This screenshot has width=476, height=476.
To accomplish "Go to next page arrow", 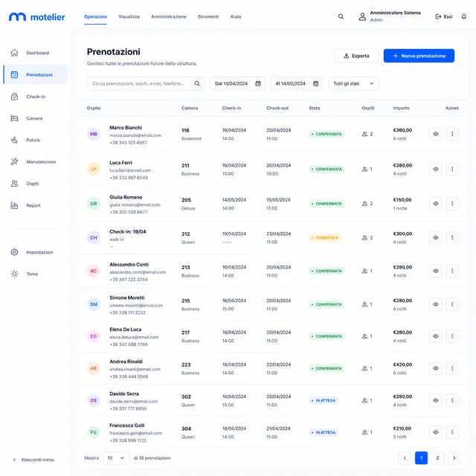I will pos(454,458).
